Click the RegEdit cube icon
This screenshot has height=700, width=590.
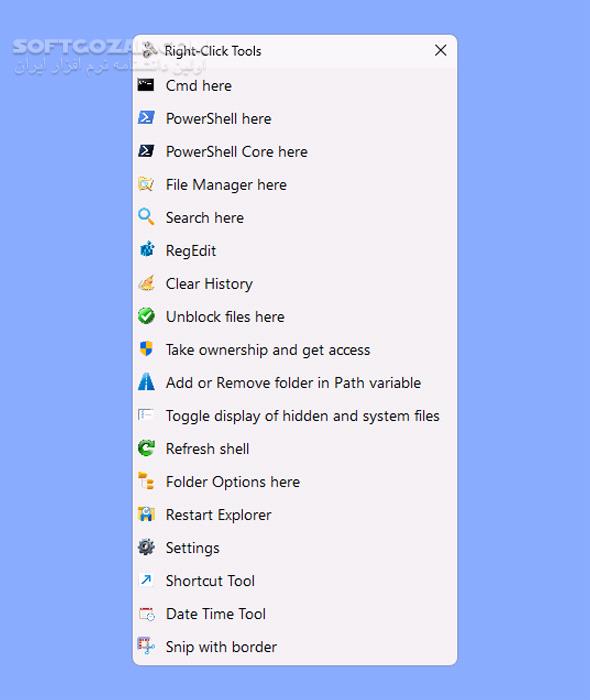click(x=146, y=250)
